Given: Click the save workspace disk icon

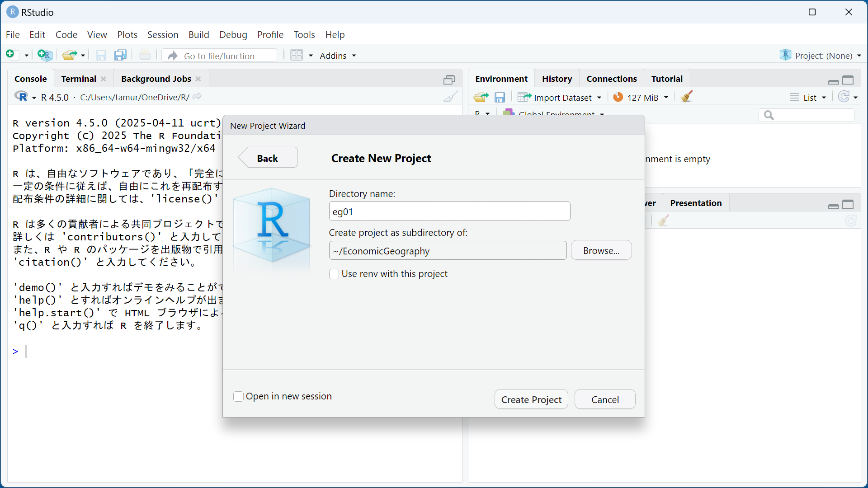Looking at the screenshot, I should coord(500,97).
